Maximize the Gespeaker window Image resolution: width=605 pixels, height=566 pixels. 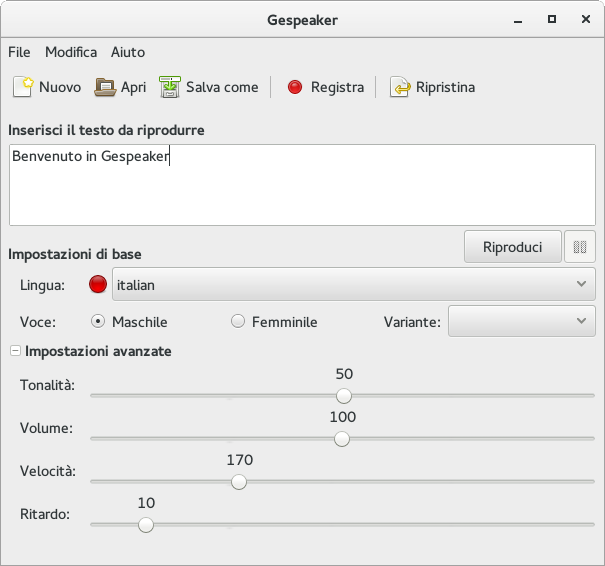point(552,19)
